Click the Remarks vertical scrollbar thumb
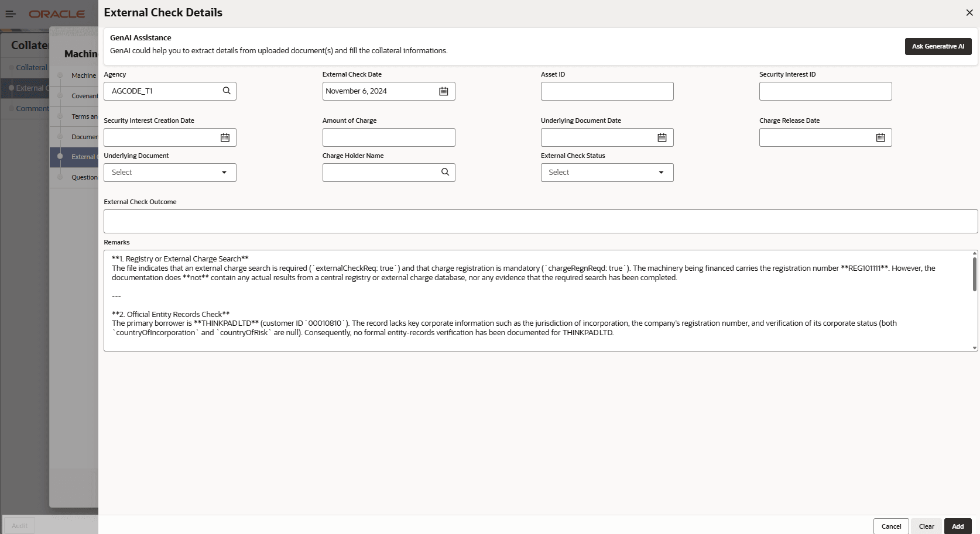This screenshot has height=534, width=980. pyautogui.click(x=974, y=274)
